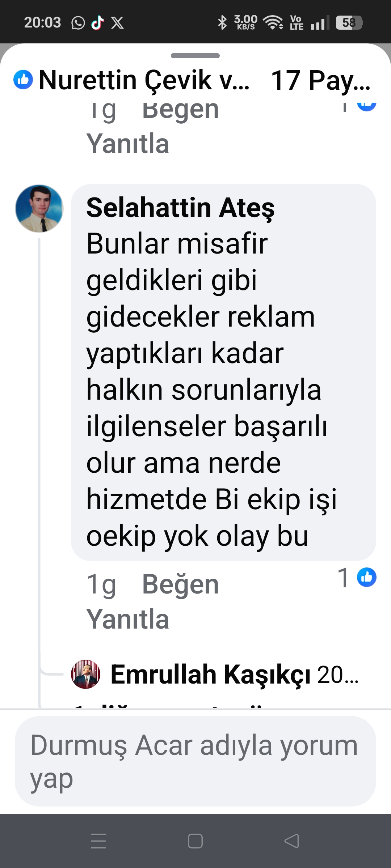Viewport: 391px width, 868px height.
Task: Tap Beğen on the top partially visible comment
Action: [180, 110]
